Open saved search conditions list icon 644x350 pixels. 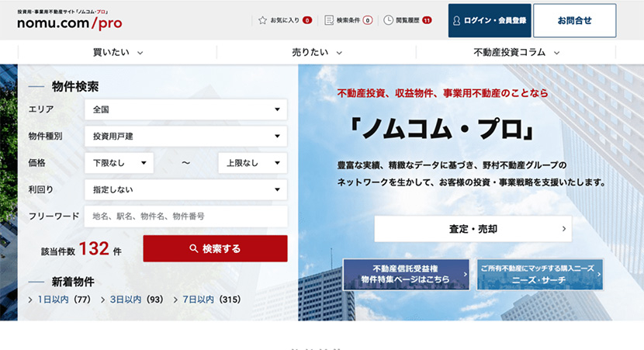tap(329, 20)
